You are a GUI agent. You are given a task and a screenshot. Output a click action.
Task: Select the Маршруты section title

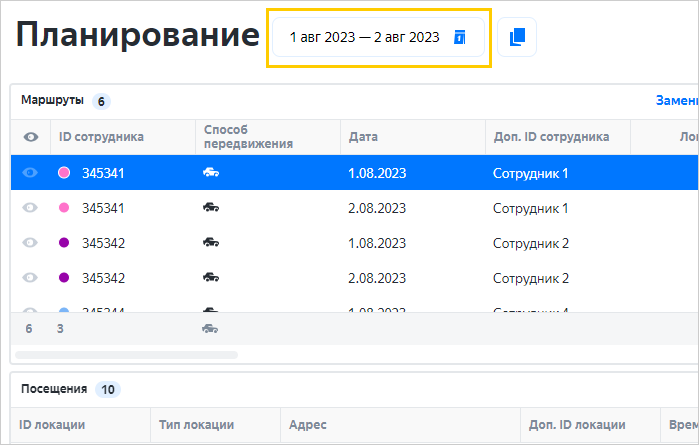coord(52,100)
